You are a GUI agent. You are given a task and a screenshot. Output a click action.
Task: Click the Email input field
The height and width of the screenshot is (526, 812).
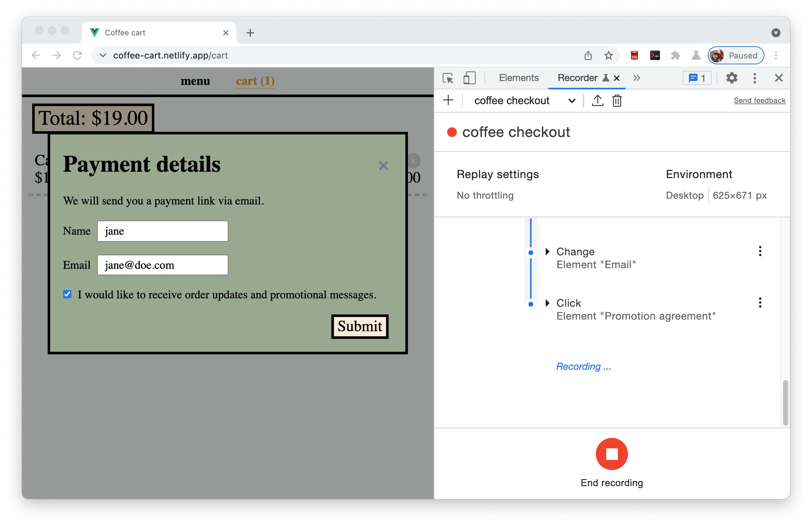[163, 265]
